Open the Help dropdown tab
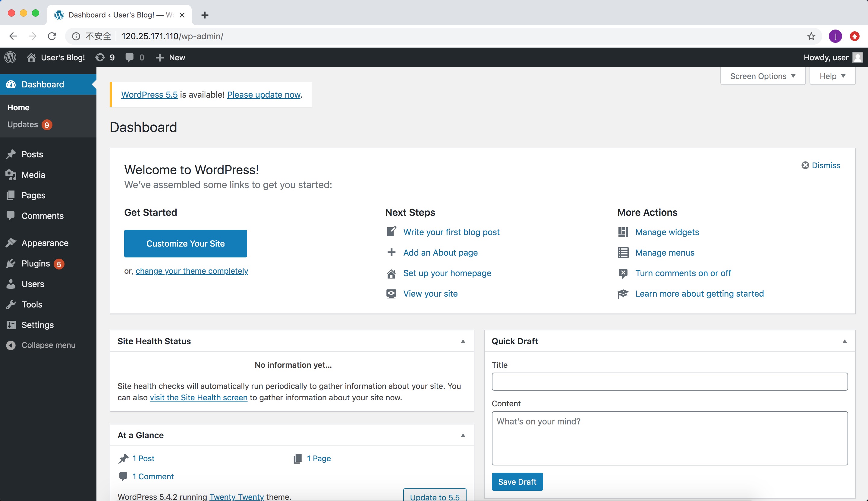The width and height of the screenshot is (868, 501). 832,76
